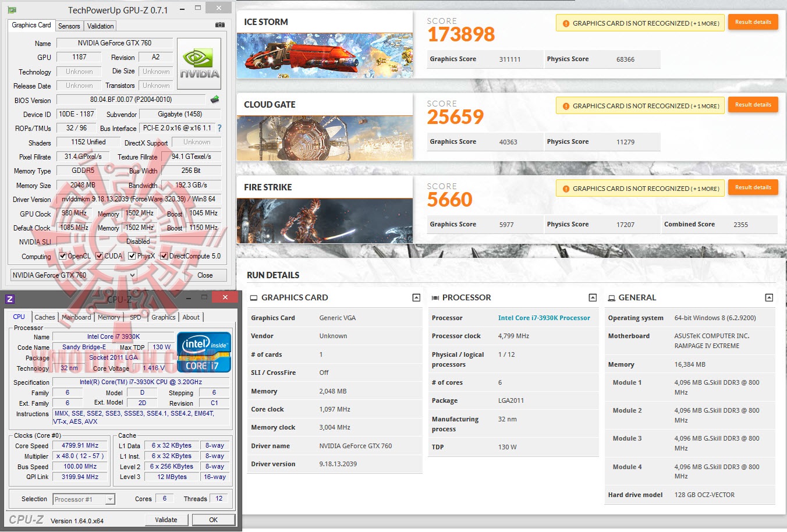The image size is (787, 532).
Task: Open the About tab in CPU-Z
Action: point(191,317)
